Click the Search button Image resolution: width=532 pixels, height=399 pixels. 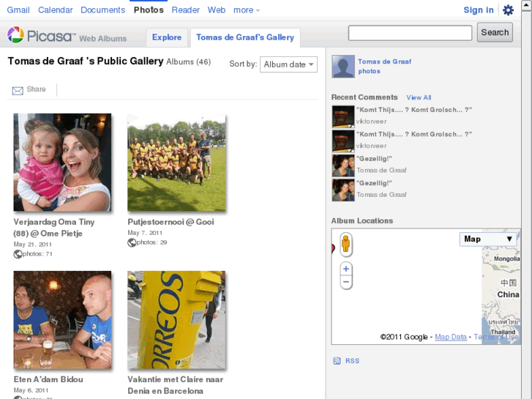[x=495, y=32]
